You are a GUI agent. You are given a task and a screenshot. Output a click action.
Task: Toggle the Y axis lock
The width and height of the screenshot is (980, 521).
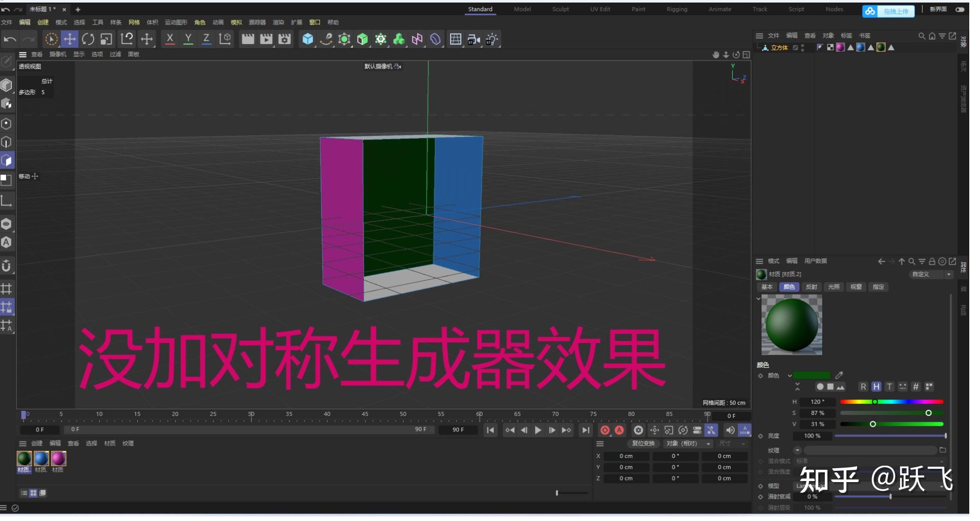pos(188,39)
